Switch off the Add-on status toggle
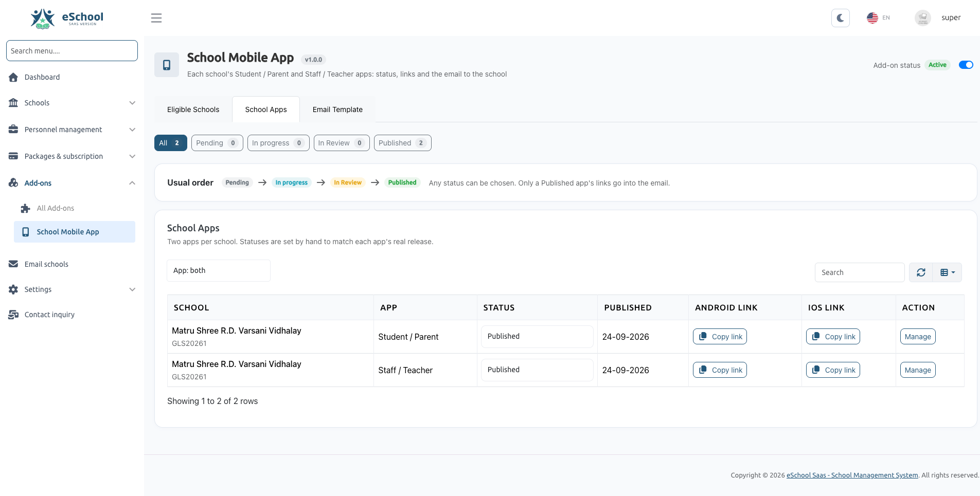This screenshot has width=980, height=496. click(966, 65)
